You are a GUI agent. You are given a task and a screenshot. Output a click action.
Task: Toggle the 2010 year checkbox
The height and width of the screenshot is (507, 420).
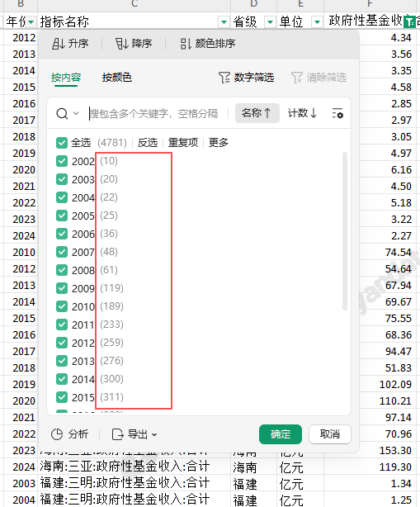click(x=61, y=306)
